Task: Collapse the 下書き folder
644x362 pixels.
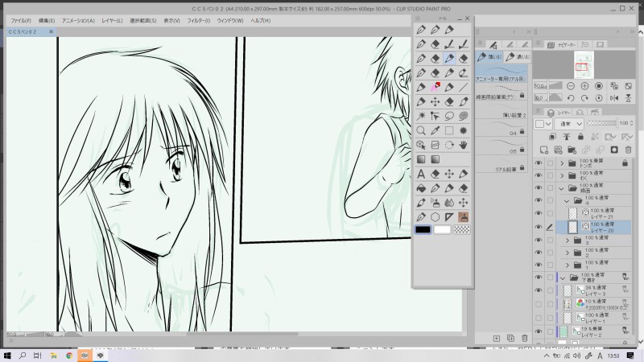Action: 563,278
